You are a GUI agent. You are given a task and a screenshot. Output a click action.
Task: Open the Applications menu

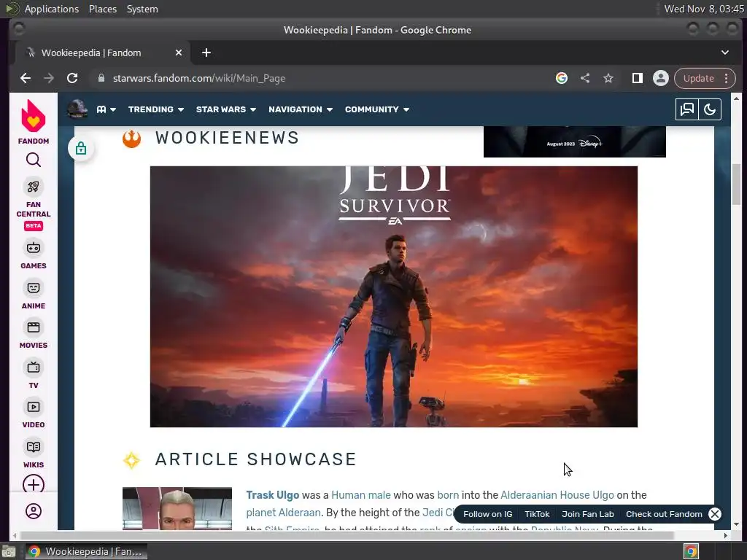[x=52, y=9]
